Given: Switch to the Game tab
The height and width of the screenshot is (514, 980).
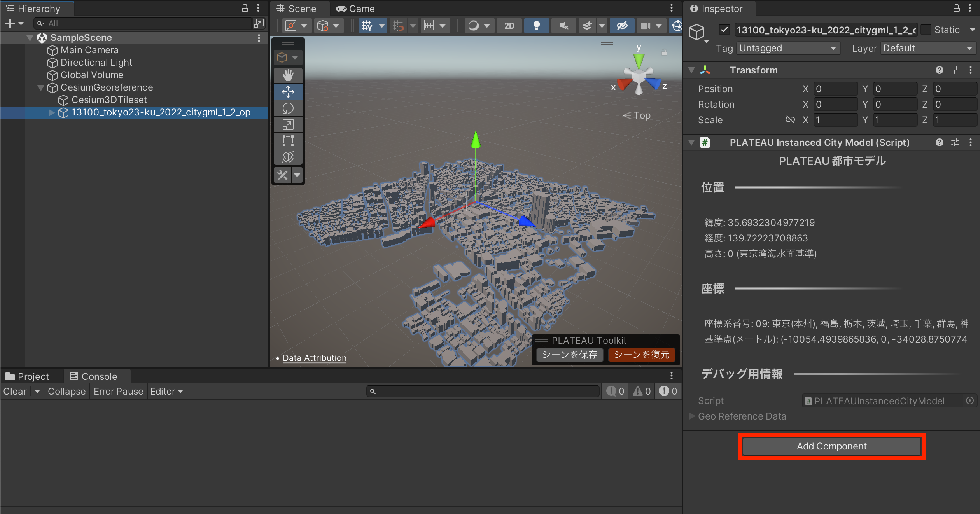Looking at the screenshot, I should [355, 9].
